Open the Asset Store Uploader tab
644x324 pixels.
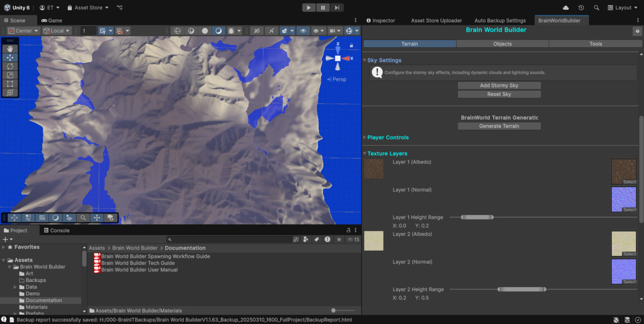tap(436, 20)
